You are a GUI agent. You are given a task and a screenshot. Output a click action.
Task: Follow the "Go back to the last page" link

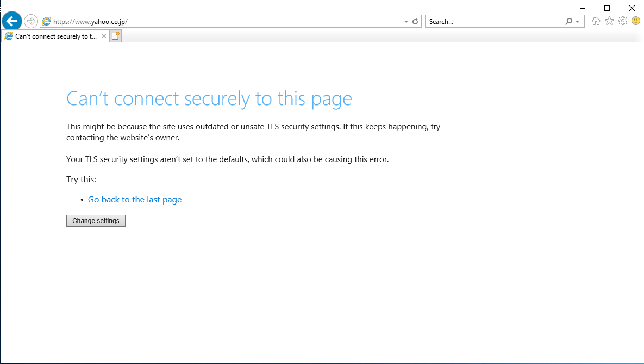pyautogui.click(x=135, y=200)
